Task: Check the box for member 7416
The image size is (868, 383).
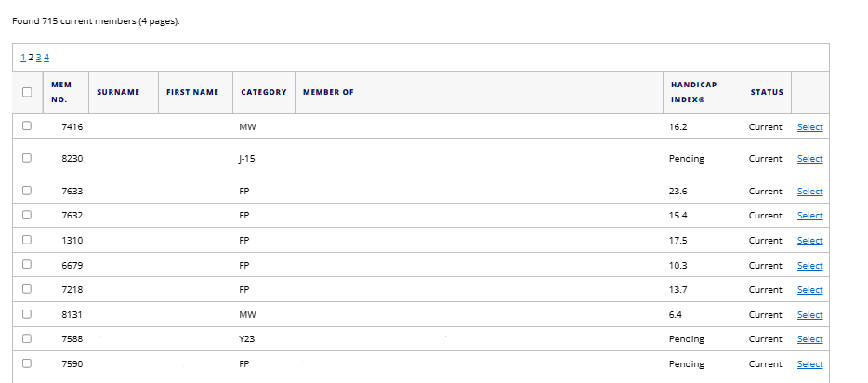Action: point(27,126)
